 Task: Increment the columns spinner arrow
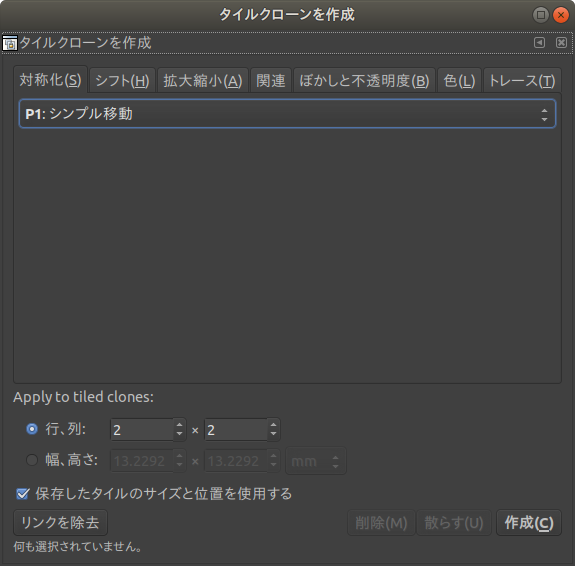(x=273, y=425)
